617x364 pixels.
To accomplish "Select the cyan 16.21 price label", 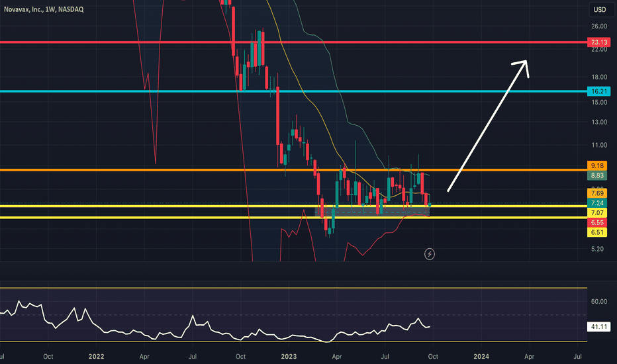I will pyautogui.click(x=598, y=91).
